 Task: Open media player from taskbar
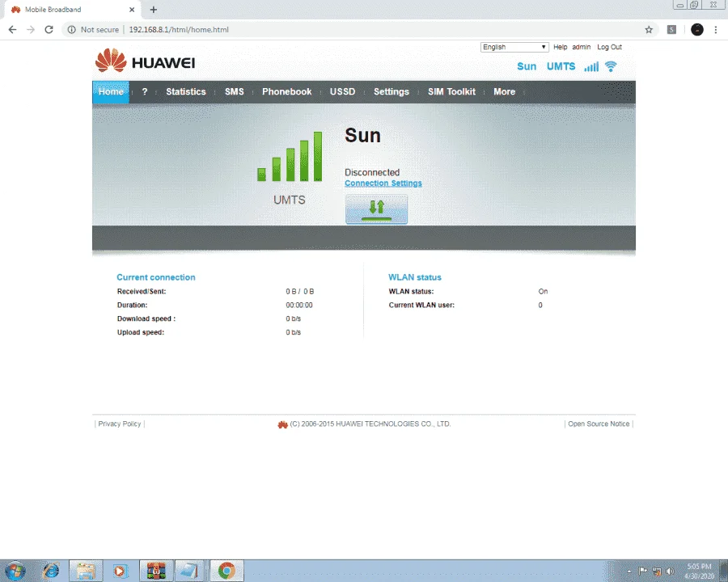(x=120, y=571)
